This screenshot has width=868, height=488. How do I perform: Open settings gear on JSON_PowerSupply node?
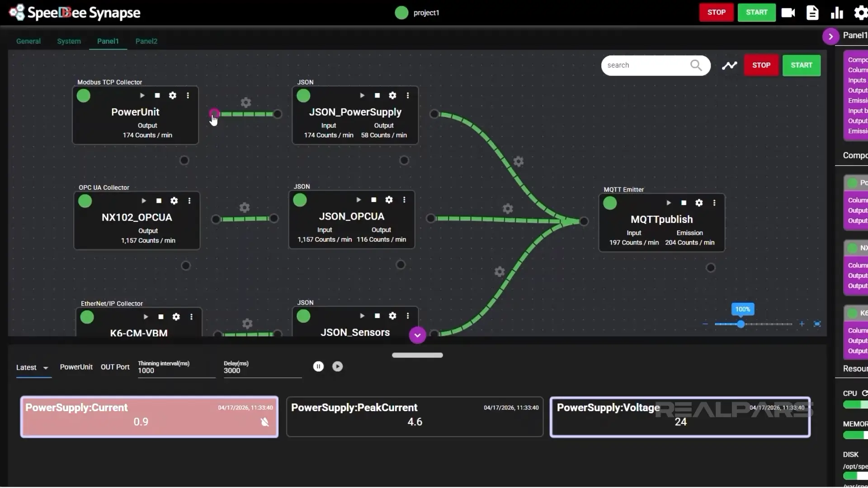click(x=393, y=95)
